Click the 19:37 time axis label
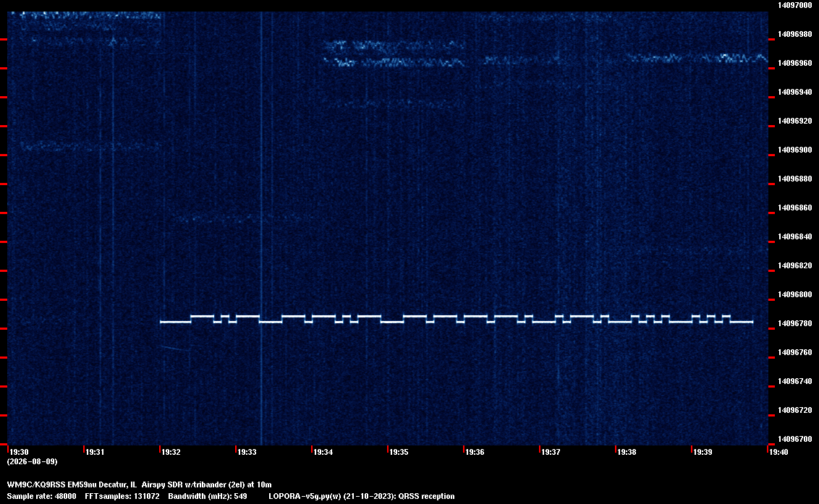The width and height of the screenshot is (819, 504). tap(551, 452)
